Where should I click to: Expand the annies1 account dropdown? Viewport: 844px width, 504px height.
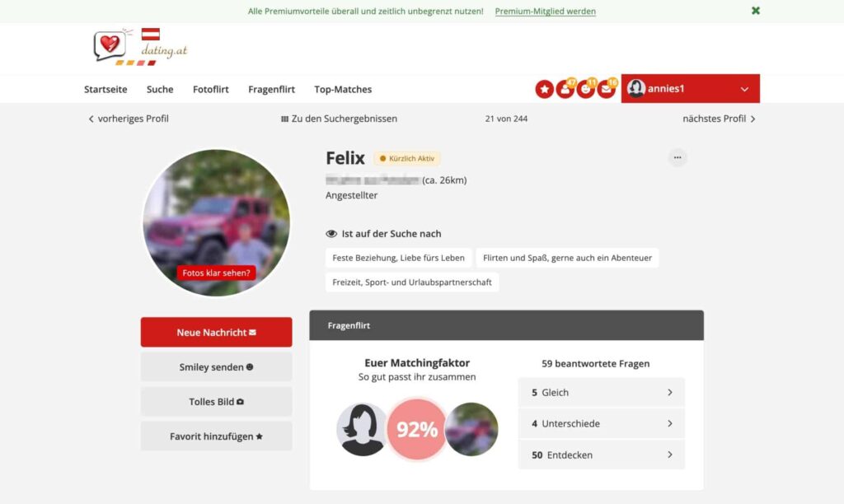point(744,89)
